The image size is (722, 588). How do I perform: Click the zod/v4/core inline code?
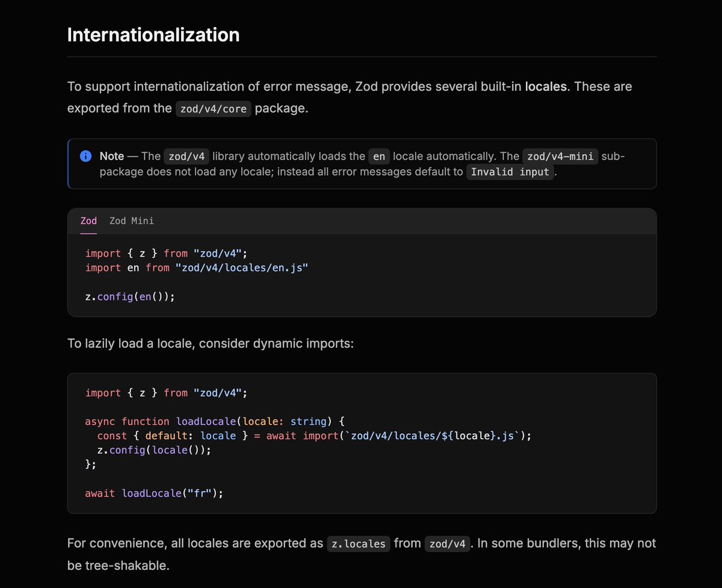pos(213,110)
